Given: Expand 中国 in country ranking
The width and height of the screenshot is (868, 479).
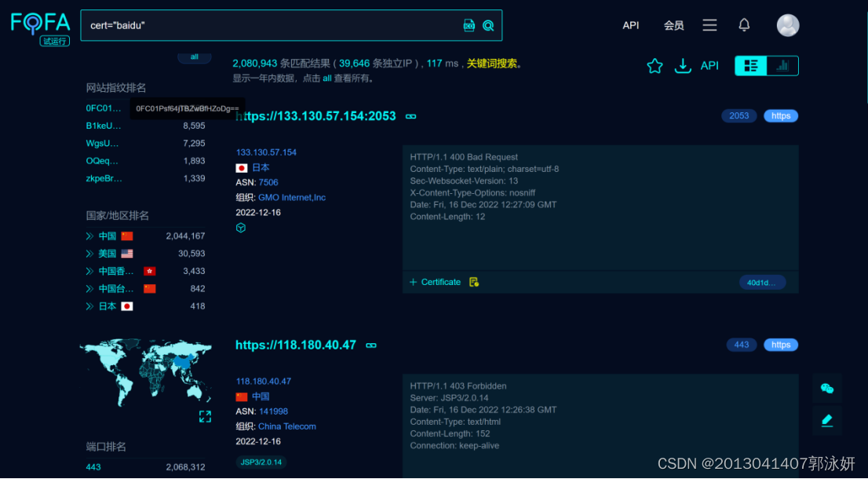Looking at the screenshot, I should pyautogui.click(x=89, y=236).
